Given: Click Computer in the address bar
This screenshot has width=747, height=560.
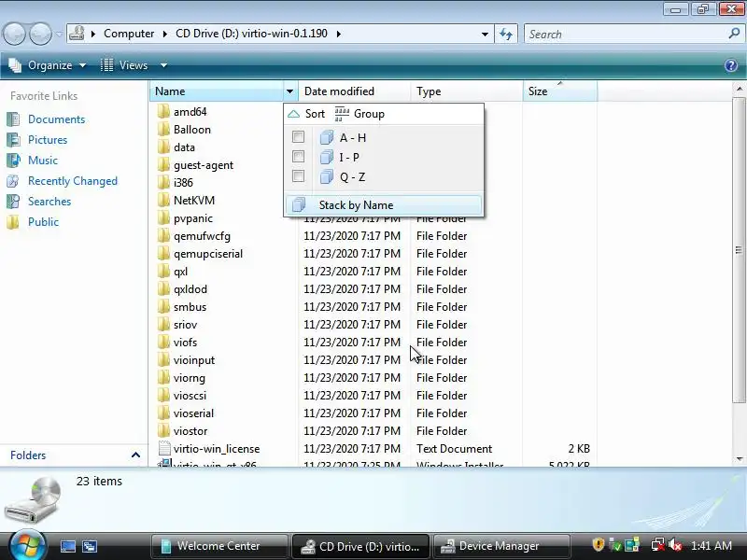Looking at the screenshot, I should (x=129, y=34).
